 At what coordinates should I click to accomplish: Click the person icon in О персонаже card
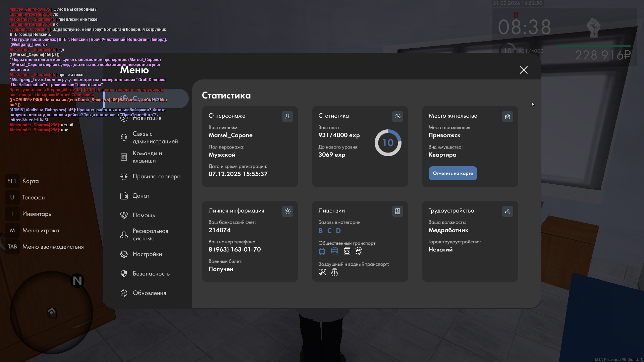tap(287, 116)
